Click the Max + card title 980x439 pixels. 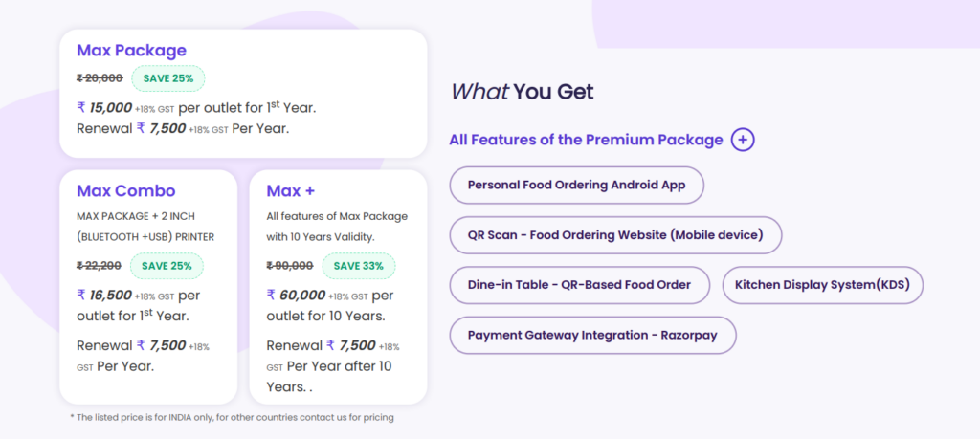coord(290,190)
